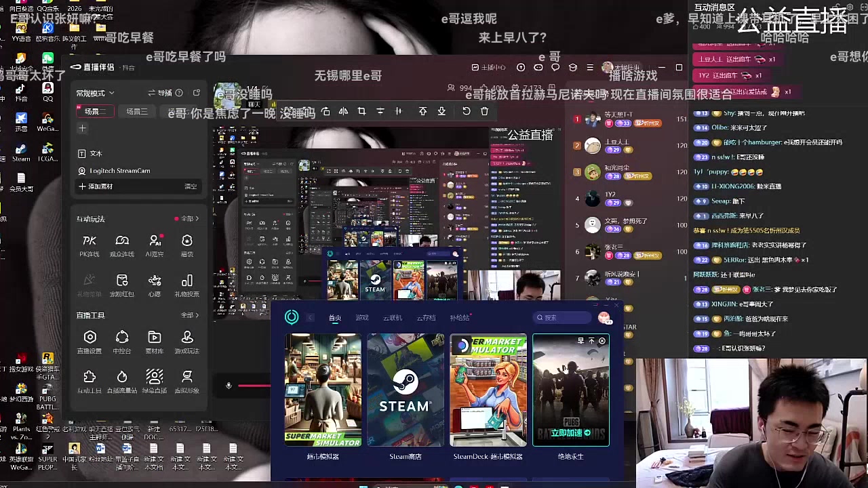The image size is (868, 488).
Task: Open the 超市模拟器 game card
Action: click(323, 390)
